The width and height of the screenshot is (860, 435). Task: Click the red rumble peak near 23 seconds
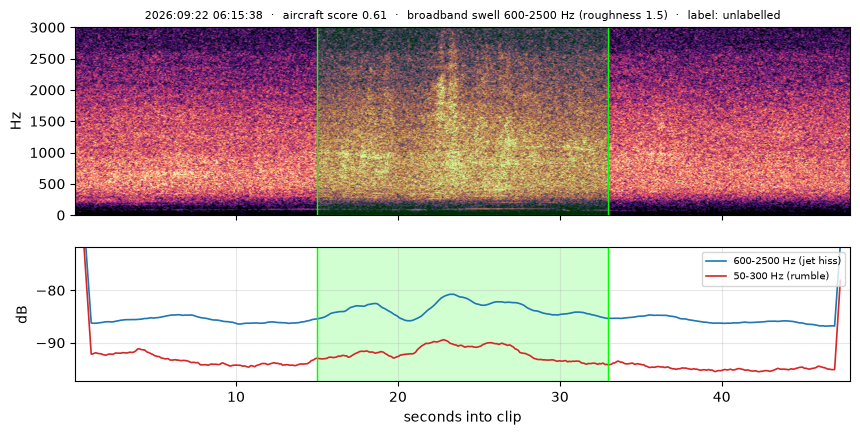(x=443, y=340)
